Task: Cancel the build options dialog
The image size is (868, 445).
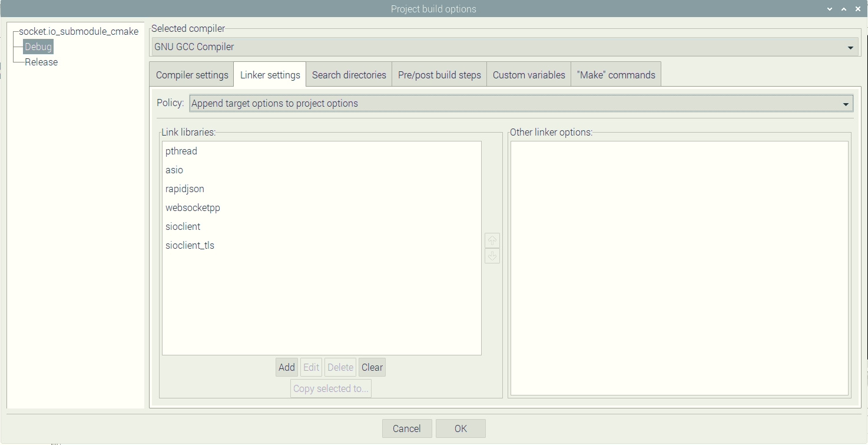Action: tap(407, 428)
